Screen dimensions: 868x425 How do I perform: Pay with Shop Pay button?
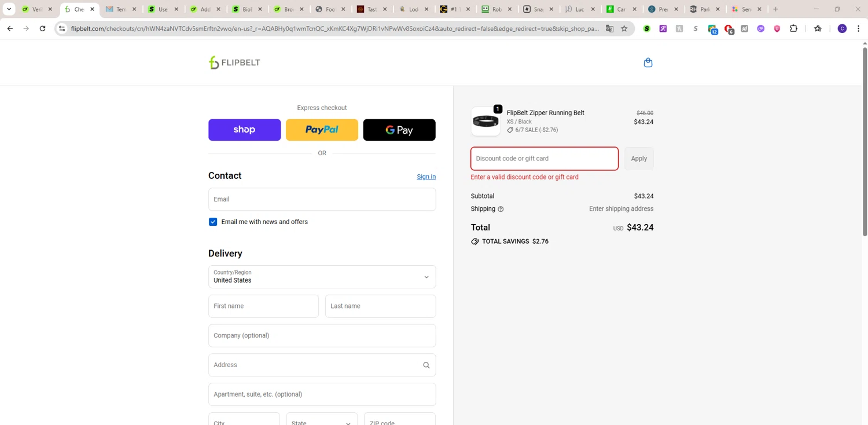click(x=244, y=130)
